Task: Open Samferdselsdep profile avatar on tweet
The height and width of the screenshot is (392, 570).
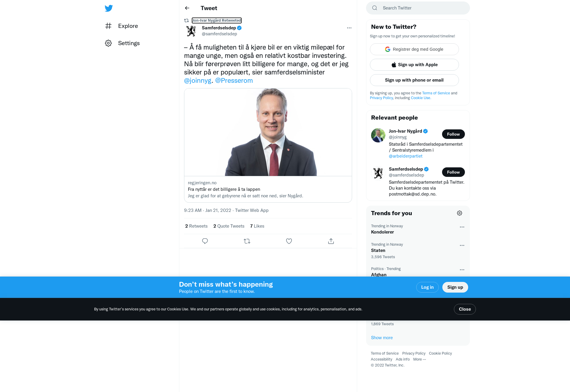Action: pyautogui.click(x=191, y=31)
